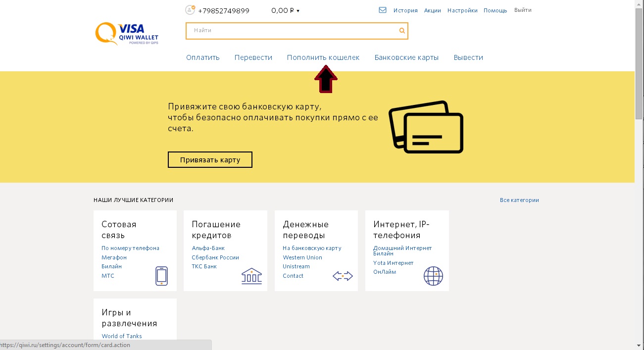Open Интернет, IP-телефония category heading
This screenshot has width=644, height=350.
401,230
